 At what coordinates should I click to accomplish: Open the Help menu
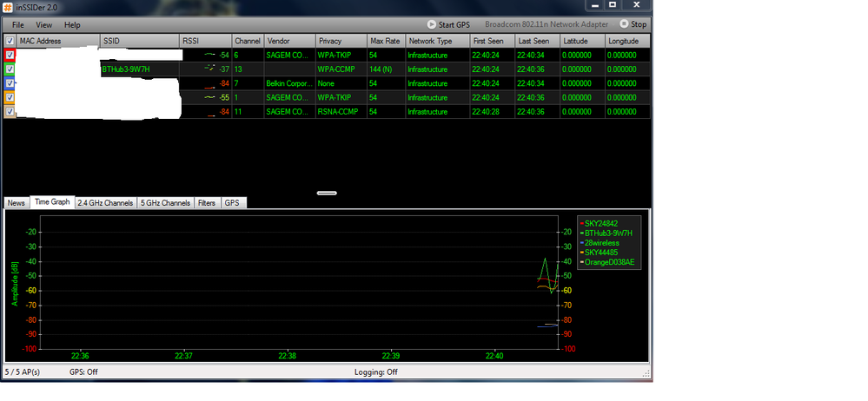[x=72, y=25]
